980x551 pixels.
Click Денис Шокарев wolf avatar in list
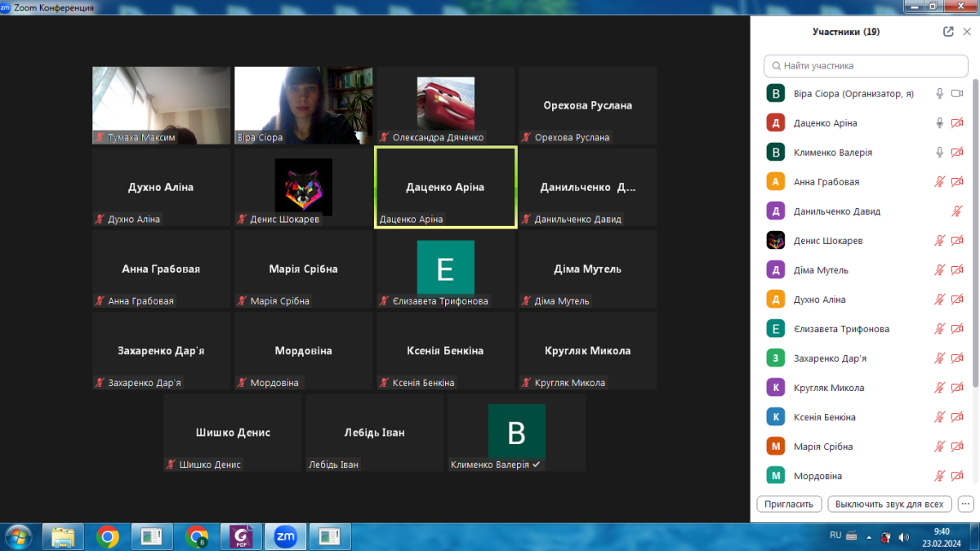pos(776,241)
